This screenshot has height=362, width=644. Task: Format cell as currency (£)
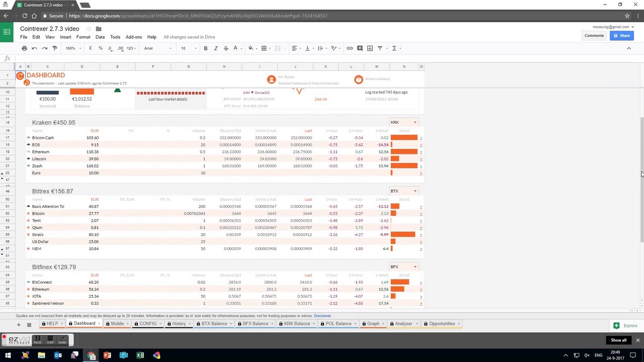pos(90,48)
